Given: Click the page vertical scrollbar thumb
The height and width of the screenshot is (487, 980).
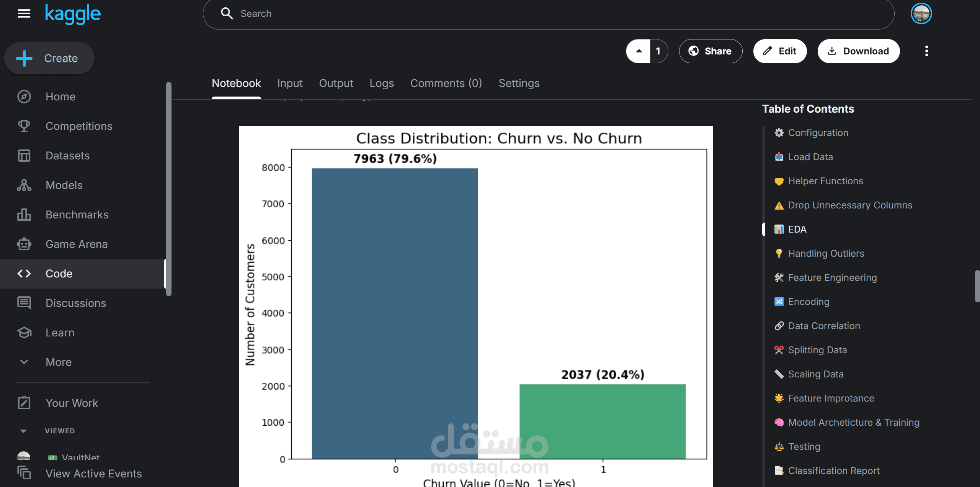Looking at the screenshot, I should [x=977, y=286].
